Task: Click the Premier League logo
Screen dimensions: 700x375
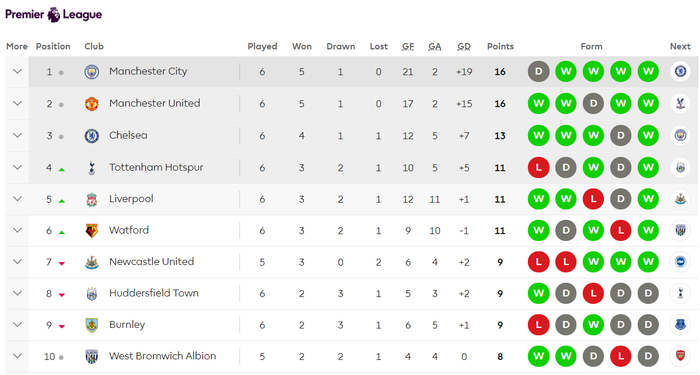Action: 54,14
